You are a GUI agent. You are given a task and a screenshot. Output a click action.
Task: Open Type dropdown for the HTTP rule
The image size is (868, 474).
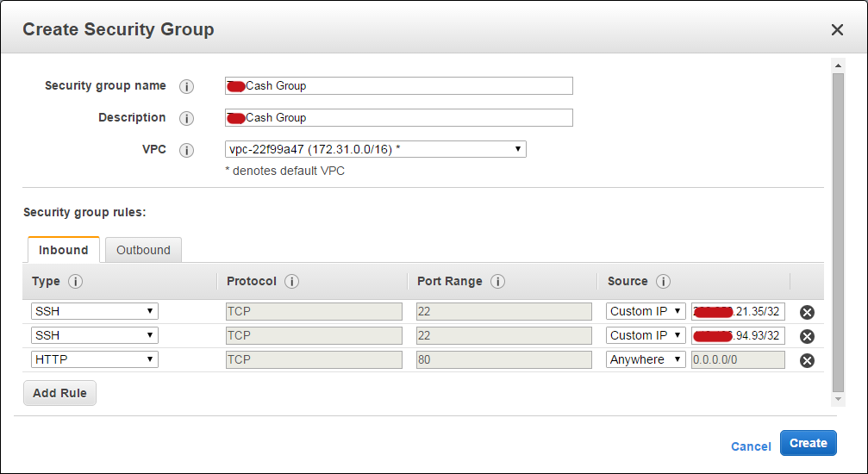click(x=95, y=359)
